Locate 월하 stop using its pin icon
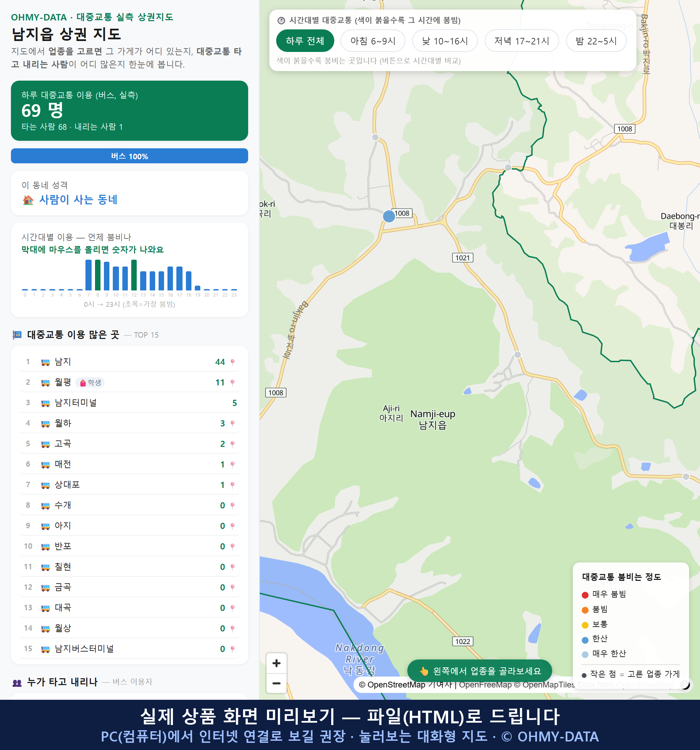 click(232, 423)
